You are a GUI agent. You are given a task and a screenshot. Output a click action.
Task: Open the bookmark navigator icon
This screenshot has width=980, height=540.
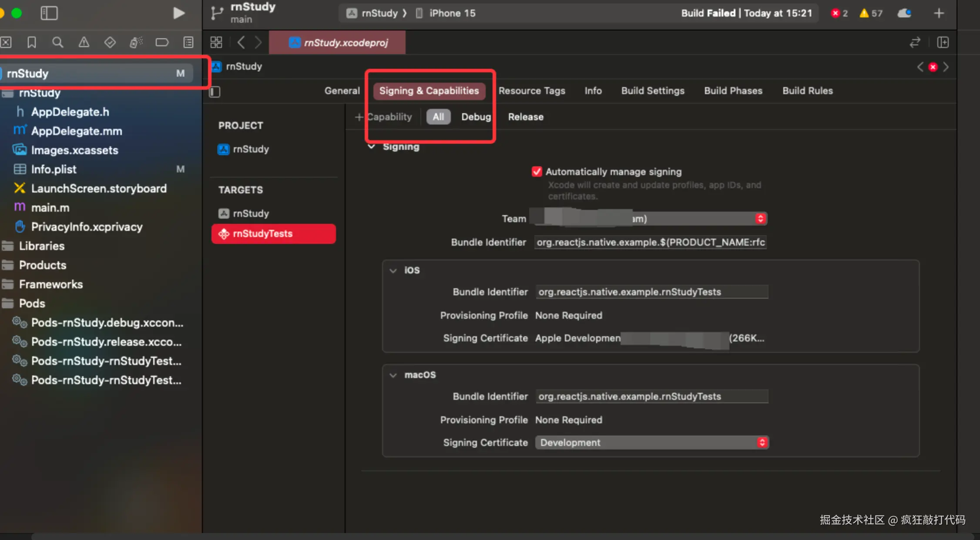pos(31,42)
